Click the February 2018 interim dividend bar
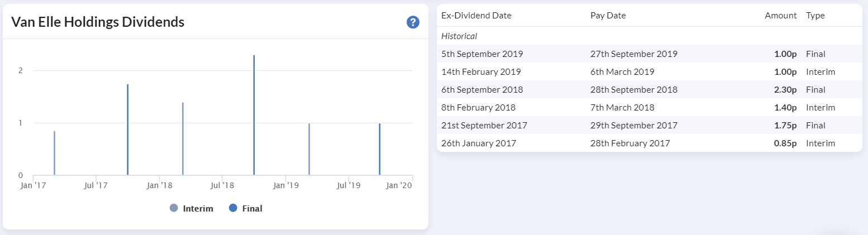Viewport: 868px width, 235px height. click(183, 138)
